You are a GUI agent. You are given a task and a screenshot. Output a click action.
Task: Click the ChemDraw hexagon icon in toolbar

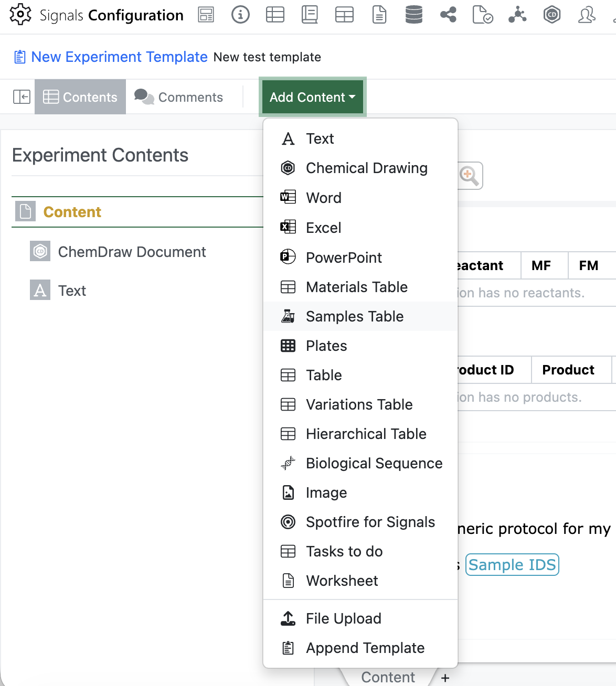point(551,15)
